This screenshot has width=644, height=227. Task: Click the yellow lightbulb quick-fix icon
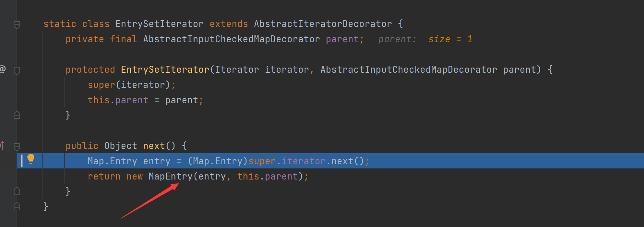tap(31, 159)
